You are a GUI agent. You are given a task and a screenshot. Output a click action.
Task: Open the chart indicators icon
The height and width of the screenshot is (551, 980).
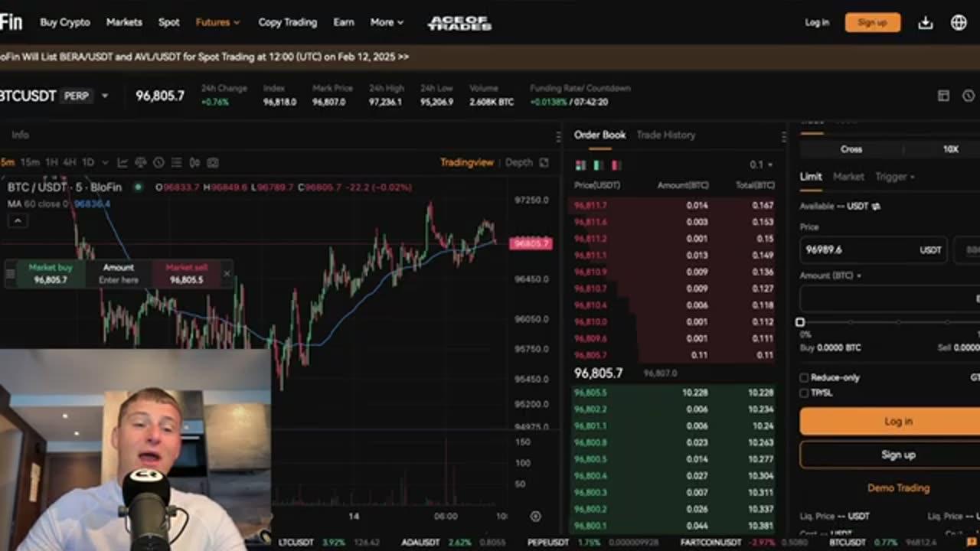[x=122, y=162]
